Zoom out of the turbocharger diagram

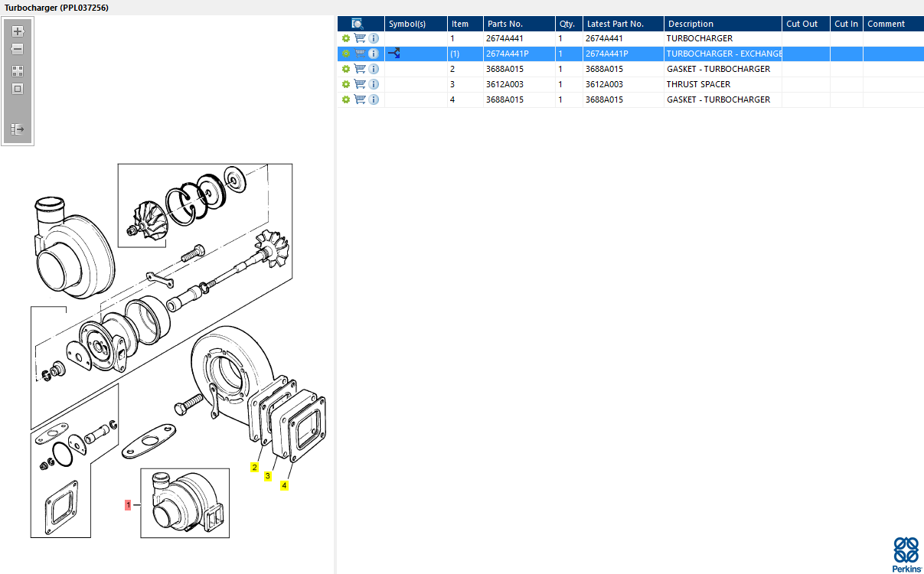pos(18,49)
